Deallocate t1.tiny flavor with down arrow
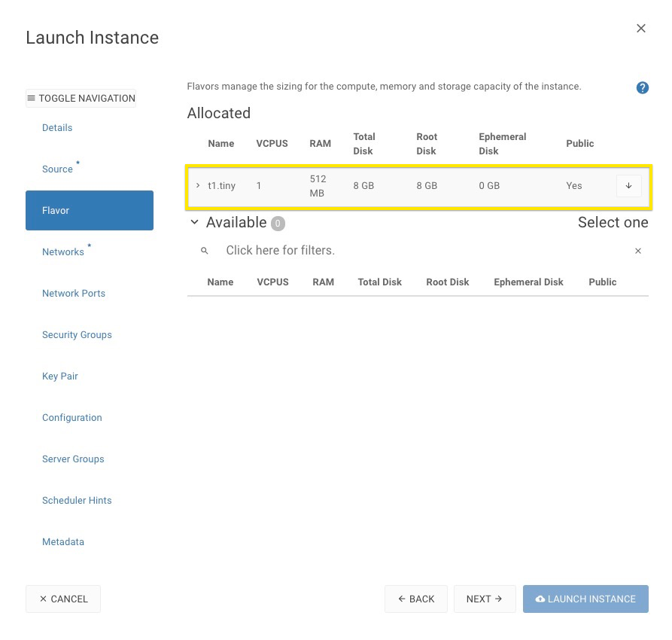Screen dimensions: 672x640 click(628, 186)
